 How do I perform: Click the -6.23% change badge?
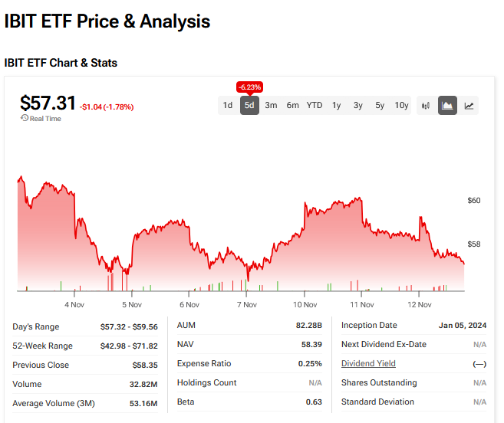(x=249, y=87)
